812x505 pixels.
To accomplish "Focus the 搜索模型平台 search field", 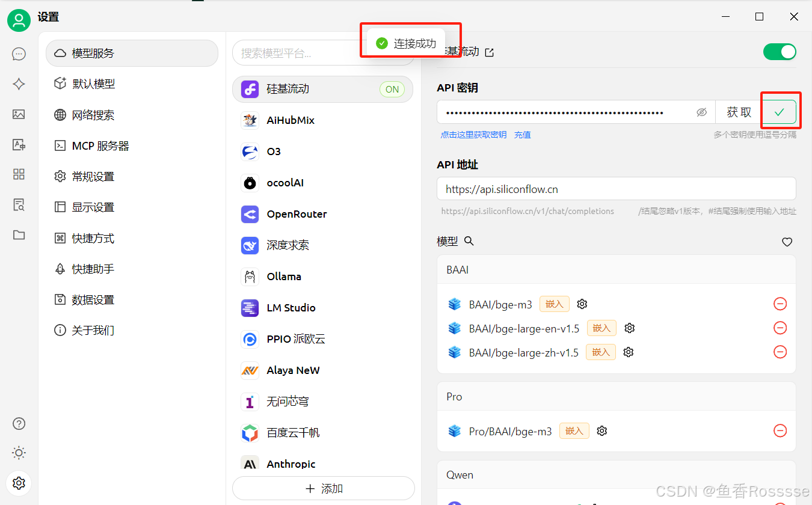I will (323, 53).
